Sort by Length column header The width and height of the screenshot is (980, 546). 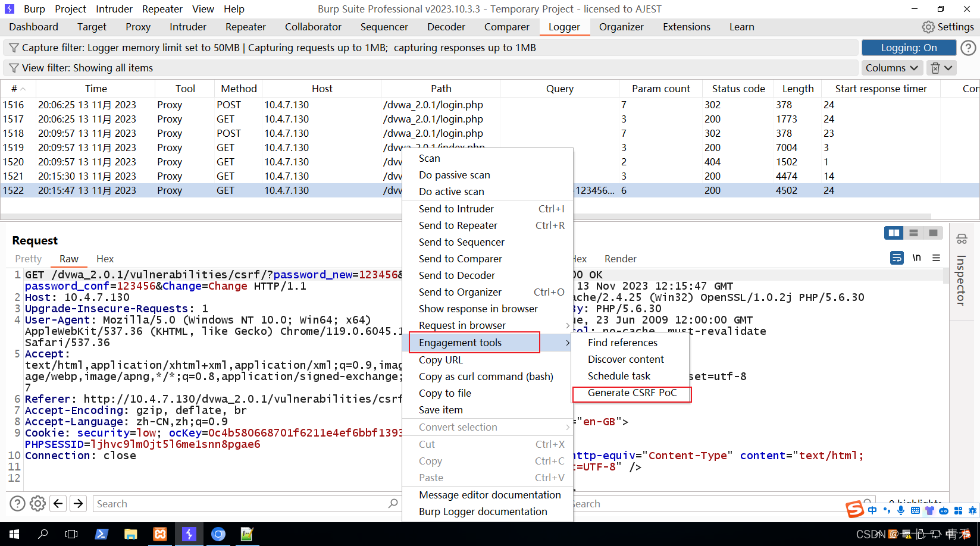point(798,89)
